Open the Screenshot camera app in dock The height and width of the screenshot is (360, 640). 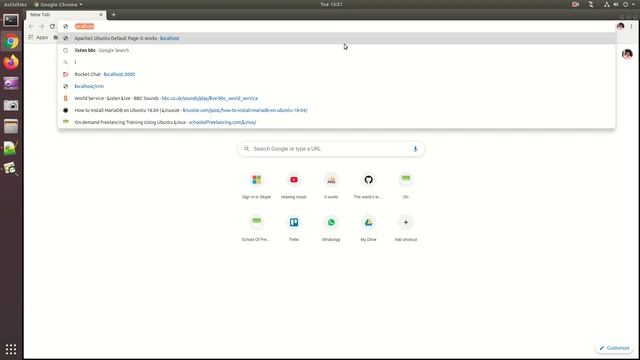click(11, 105)
